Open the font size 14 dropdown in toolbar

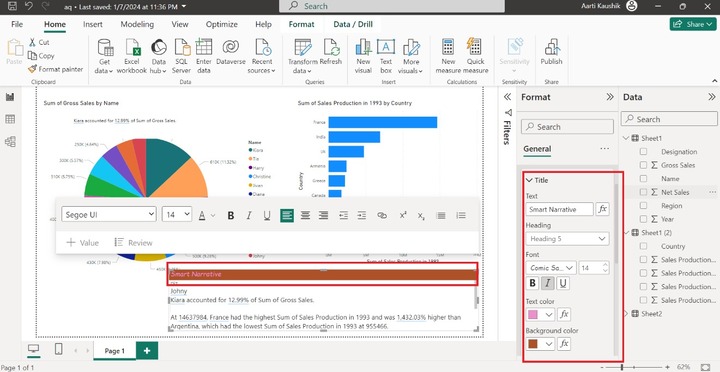pyautogui.click(x=177, y=214)
